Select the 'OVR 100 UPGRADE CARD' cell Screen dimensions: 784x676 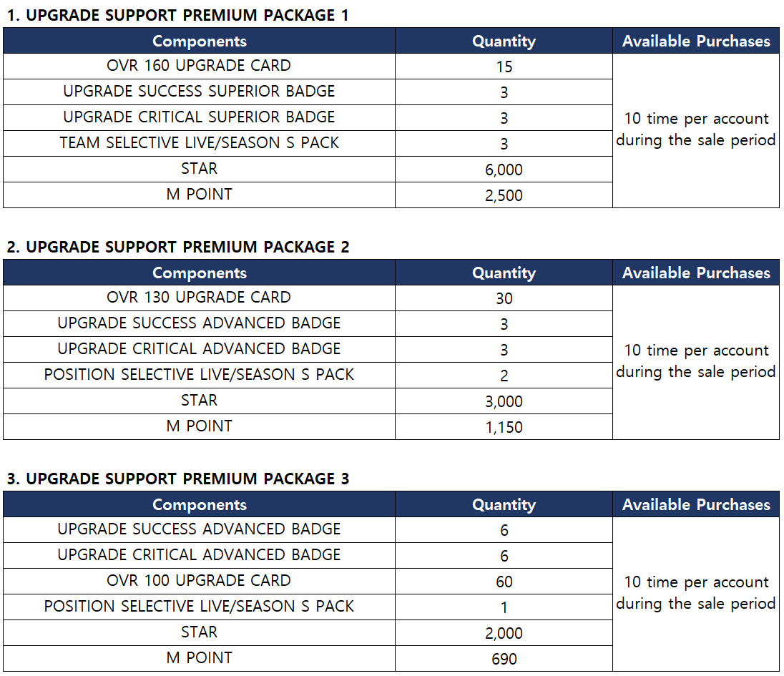click(199, 581)
